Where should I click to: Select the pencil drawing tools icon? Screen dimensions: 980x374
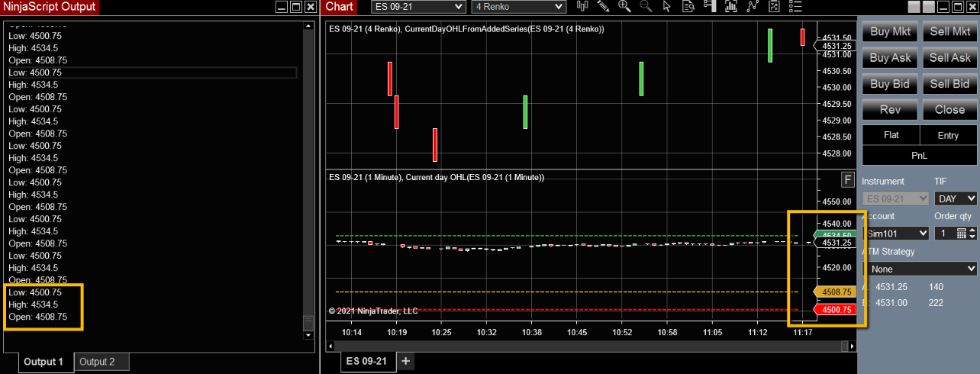[x=603, y=7]
